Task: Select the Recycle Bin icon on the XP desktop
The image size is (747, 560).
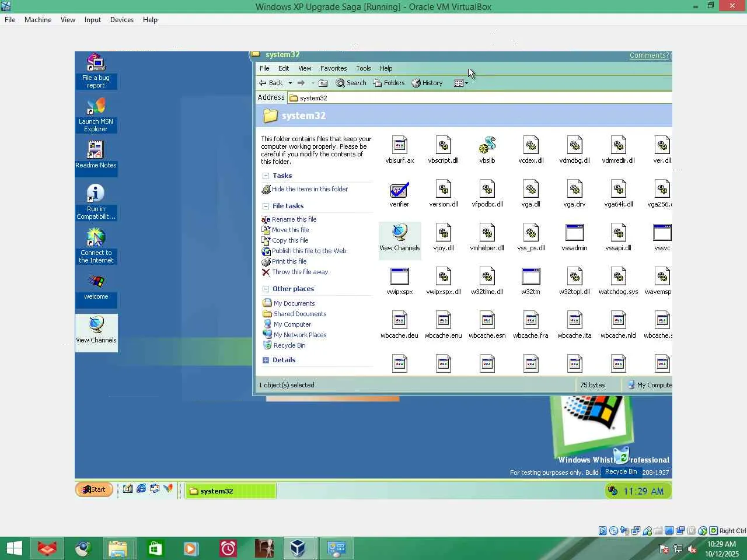Action: coord(621,461)
